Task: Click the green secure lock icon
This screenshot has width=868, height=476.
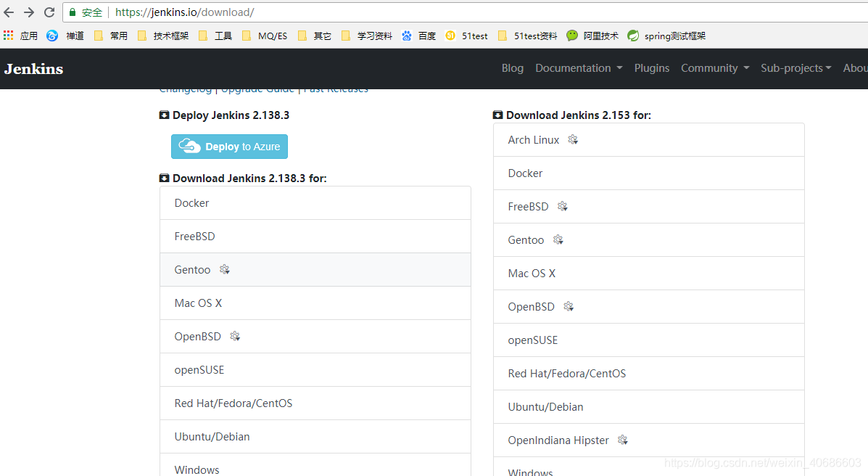Action: [x=73, y=12]
